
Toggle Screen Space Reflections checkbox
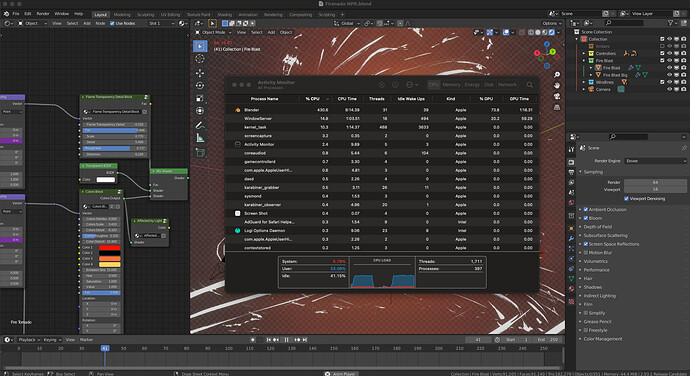coord(586,244)
